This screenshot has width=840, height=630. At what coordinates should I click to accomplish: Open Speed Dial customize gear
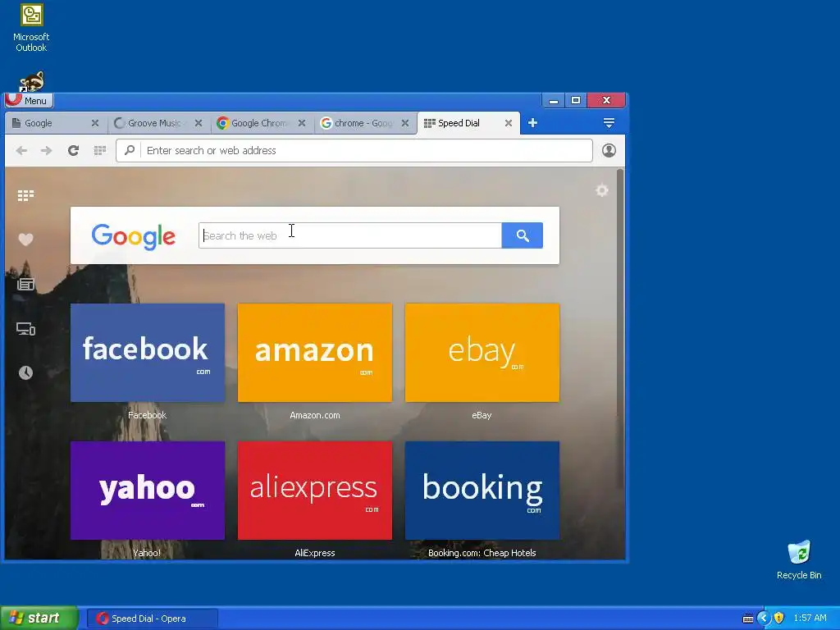tap(602, 190)
